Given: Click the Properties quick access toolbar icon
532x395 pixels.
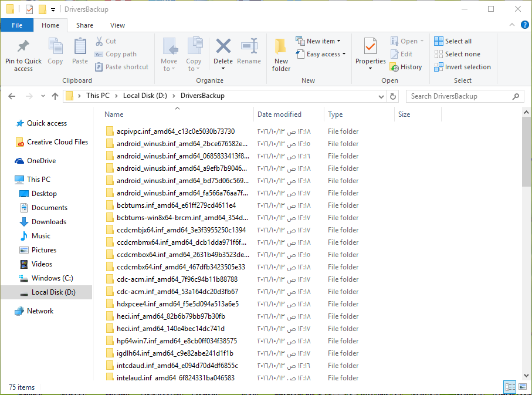Looking at the screenshot, I should [x=29, y=9].
